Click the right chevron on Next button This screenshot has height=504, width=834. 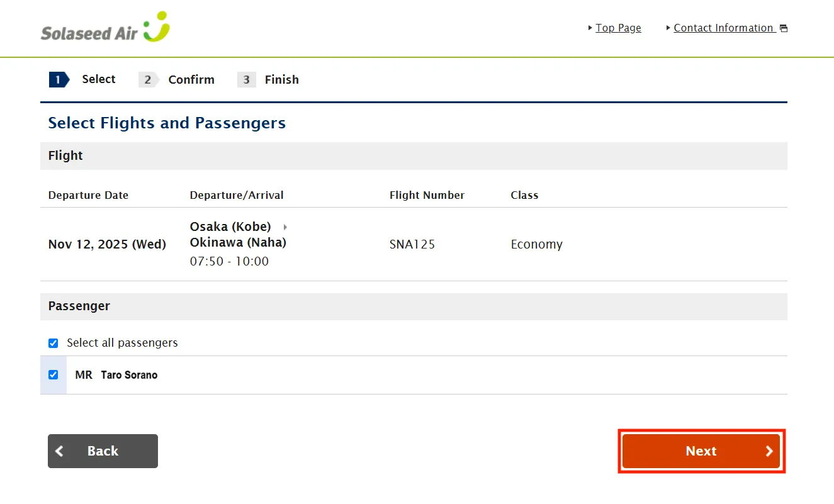[x=769, y=451]
